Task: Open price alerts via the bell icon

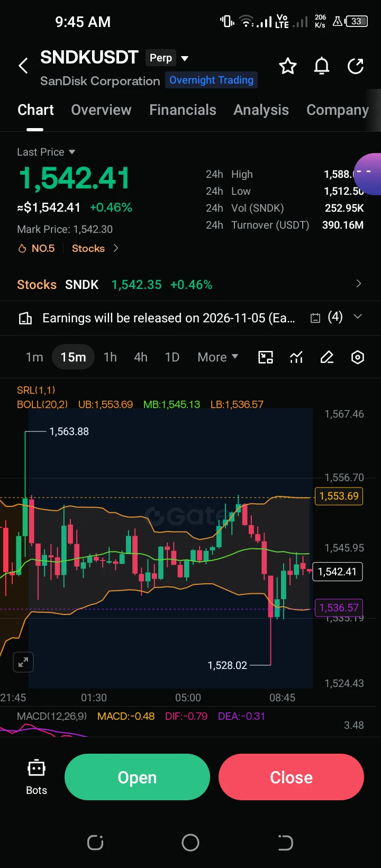Action: pyautogui.click(x=322, y=66)
